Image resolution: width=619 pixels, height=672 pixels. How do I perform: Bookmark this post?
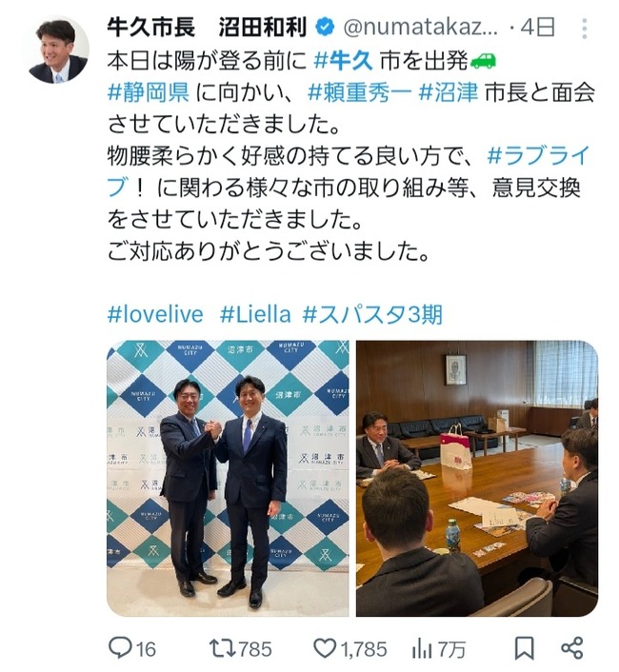(x=524, y=648)
